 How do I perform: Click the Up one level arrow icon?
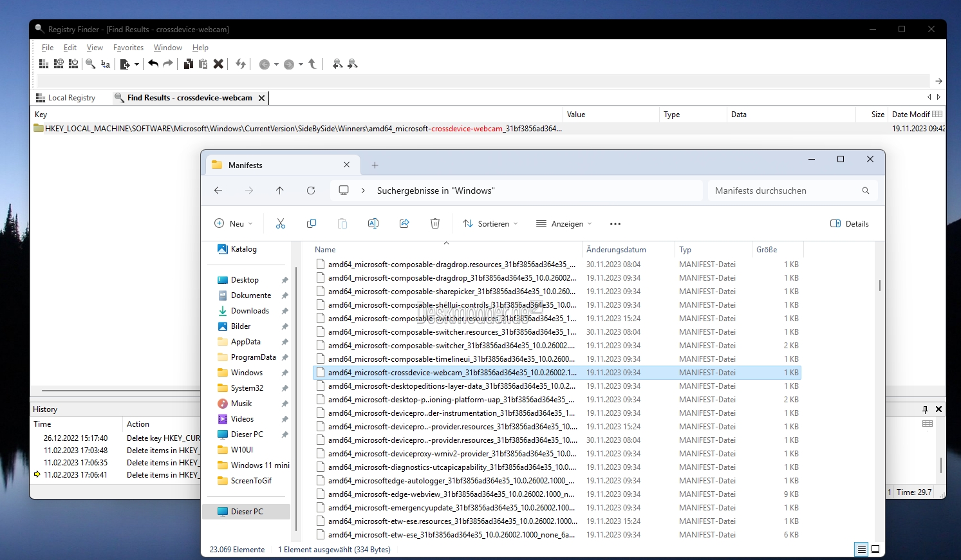[x=312, y=64]
